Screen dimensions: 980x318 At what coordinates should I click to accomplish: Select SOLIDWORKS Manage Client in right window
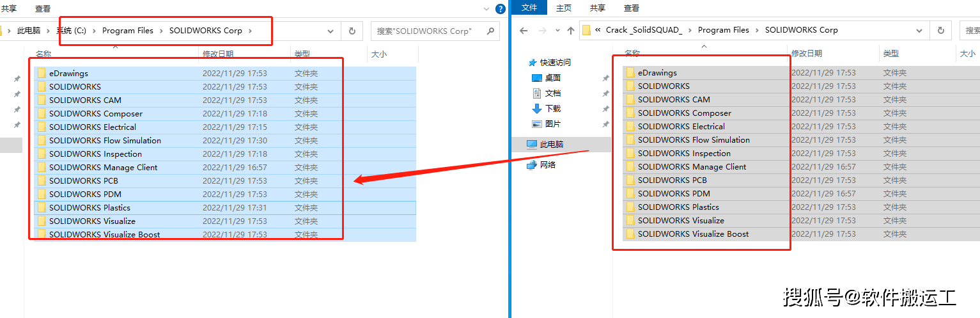801,167
